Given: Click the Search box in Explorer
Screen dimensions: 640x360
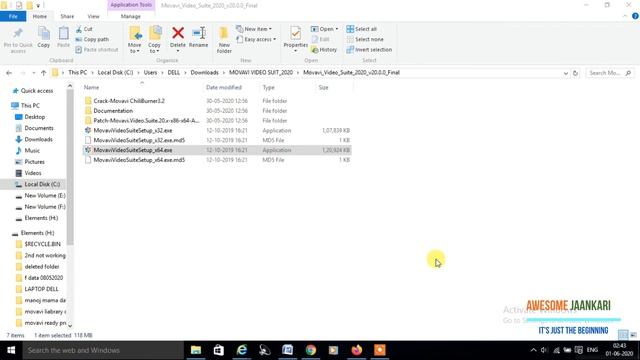Looking at the screenshot, I should pos(609,73).
